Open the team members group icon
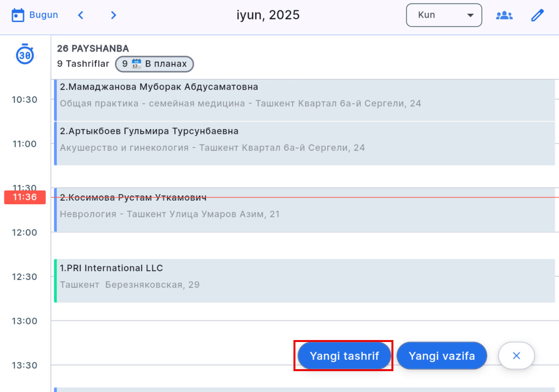 (x=504, y=15)
